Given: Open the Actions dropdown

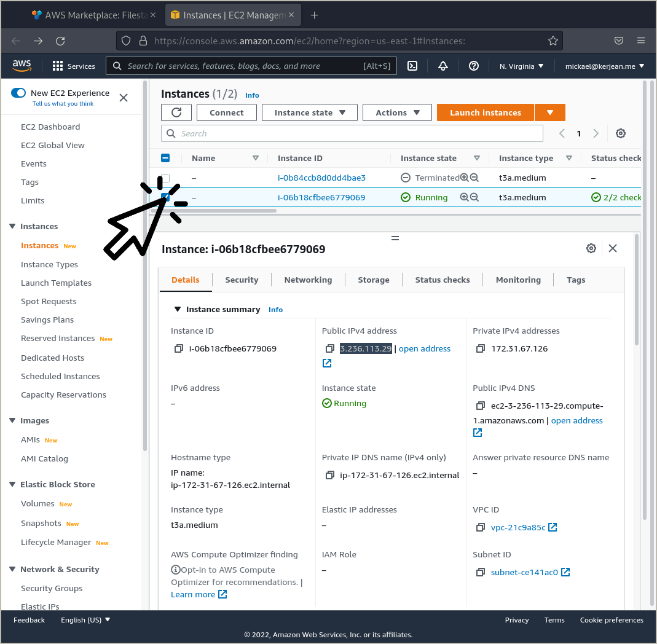Looking at the screenshot, I should pyautogui.click(x=397, y=112).
